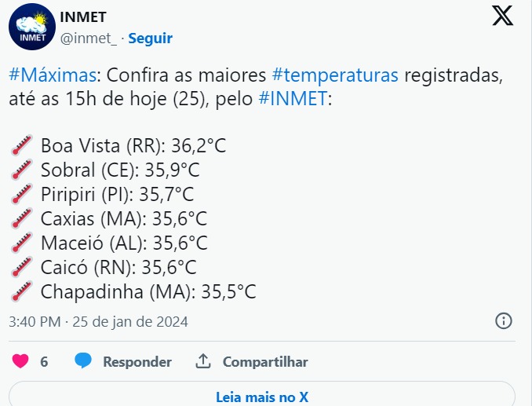
Task: Like the tweet with heart icon
Action: pyautogui.click(x=20, y=361)
